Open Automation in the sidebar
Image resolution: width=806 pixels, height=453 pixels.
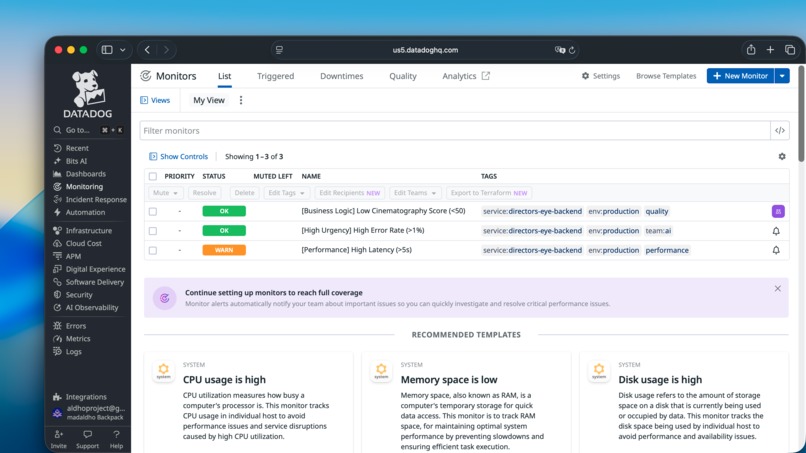click(79, 212)
